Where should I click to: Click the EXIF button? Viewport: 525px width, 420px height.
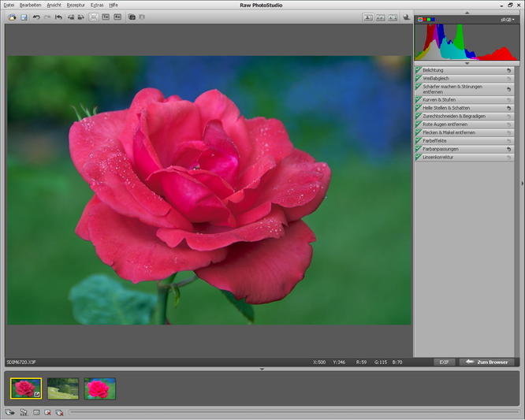[445, 362]
